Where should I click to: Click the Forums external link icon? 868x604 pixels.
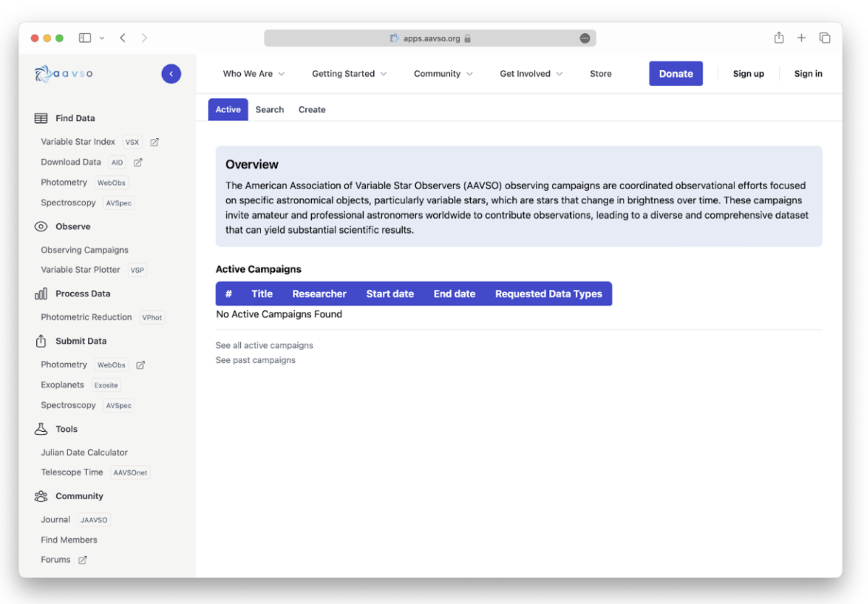(x=82, y=560)
